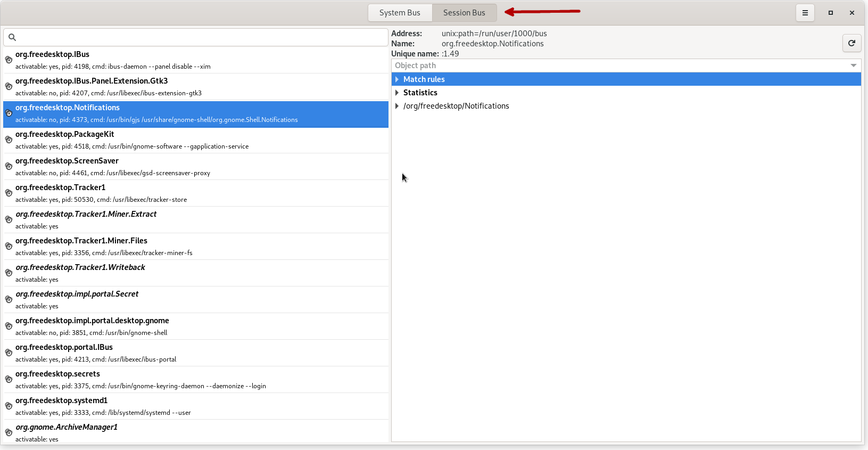Click the address unix:path=/run/user/1000/bus
Viewport: 868px width, 450px height.
pyautogui.click(x=494, y=34)
